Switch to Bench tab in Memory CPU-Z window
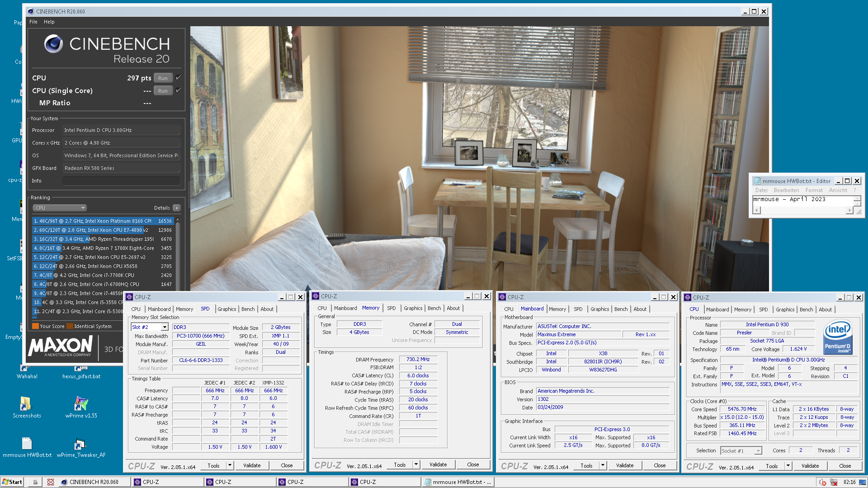Screen dimensions: 868x488 (434, 308)
